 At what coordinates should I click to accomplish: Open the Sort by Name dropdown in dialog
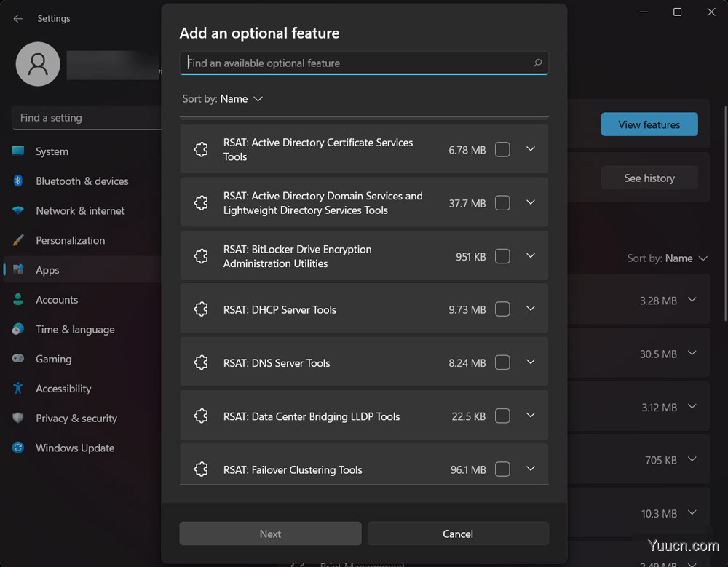pos(223,99)
